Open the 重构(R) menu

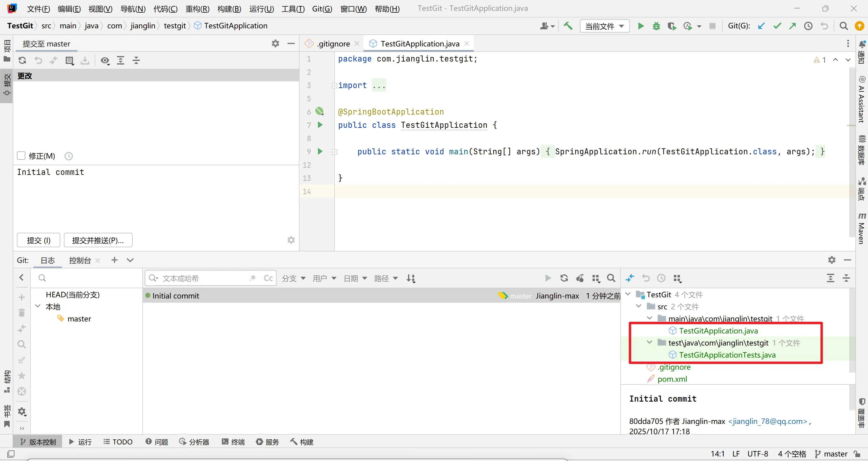point(197,9)
